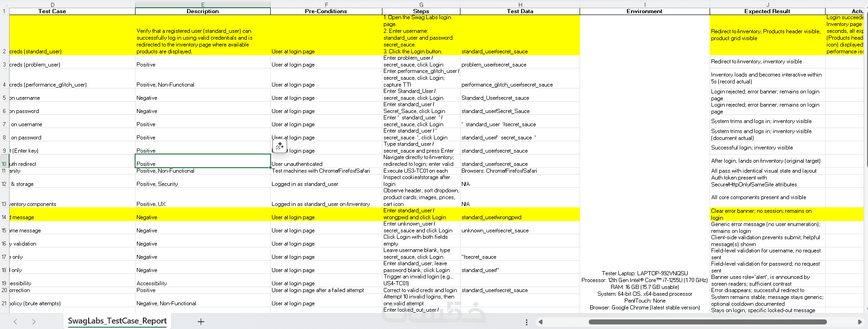The image size is (868, 329).
Task: Select the "Attempt 10 invalid logins" steps cell
Action: (x=421, y=300)
